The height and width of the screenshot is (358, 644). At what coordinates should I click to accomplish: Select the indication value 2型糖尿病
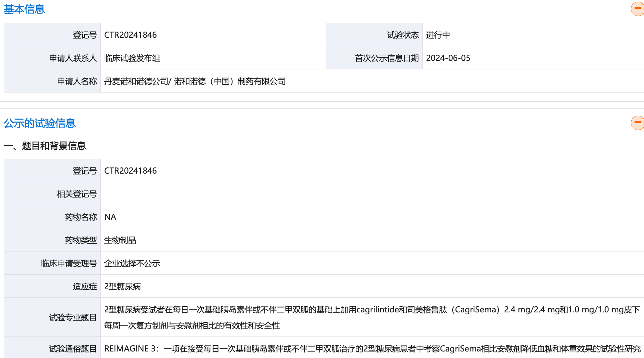pos(122,286)
